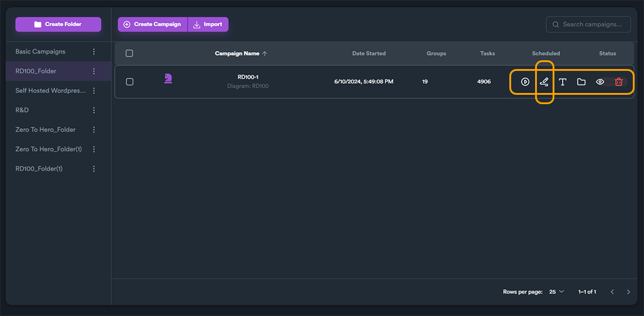Click the Create Folder button
The height and width of the screenshot is (316, 644).
(59, 24)
